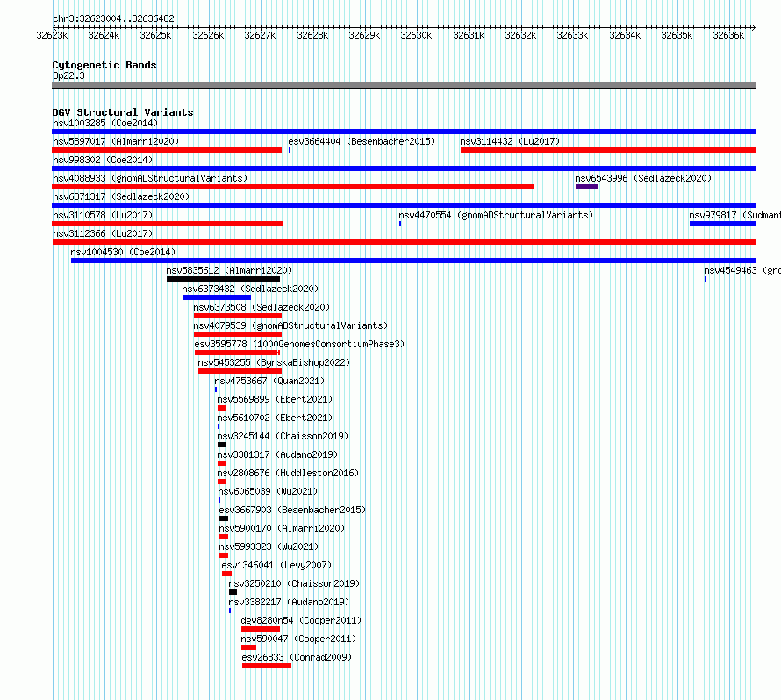Click the red dgv8280n54 variant bar
This screenshot has width=781, height=700.
261,629
